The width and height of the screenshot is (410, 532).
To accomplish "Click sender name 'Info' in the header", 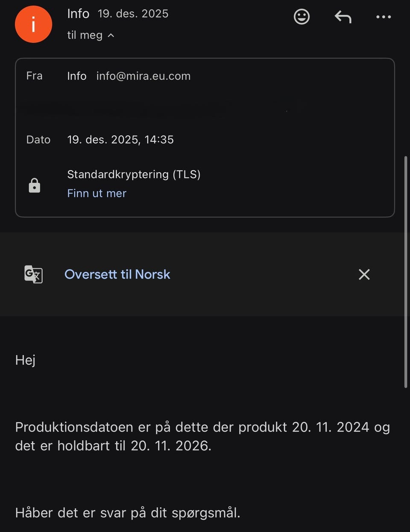I will pos(78,14).
